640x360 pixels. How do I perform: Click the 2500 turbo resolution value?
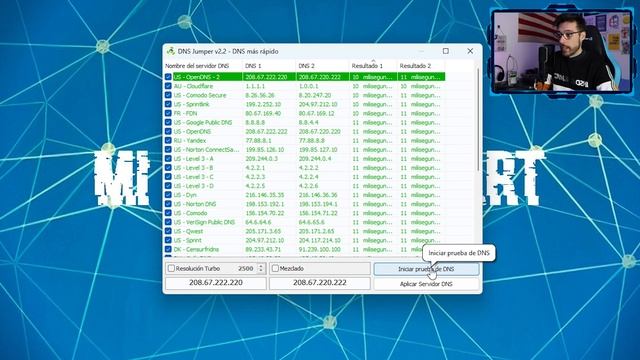click(x=246, y=268)
